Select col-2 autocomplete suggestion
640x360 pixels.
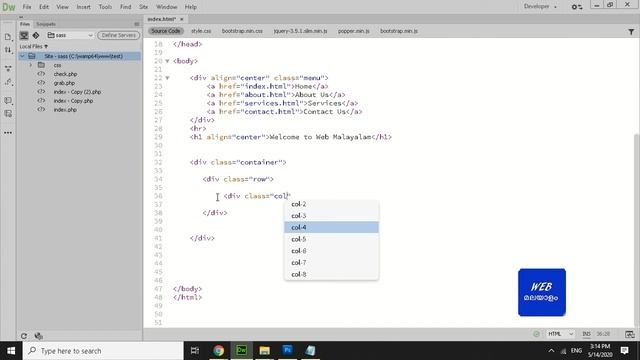coord(331,204)
